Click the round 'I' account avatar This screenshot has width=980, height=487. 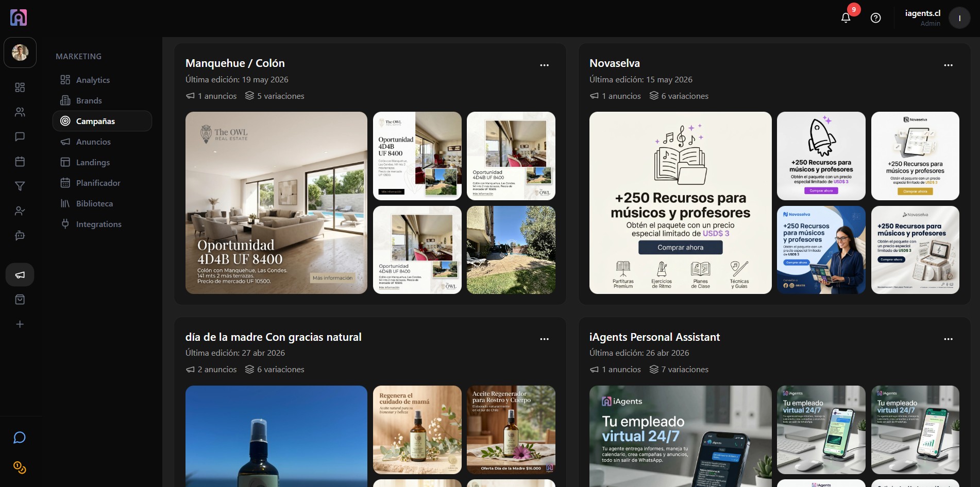(x=959, y=18)
